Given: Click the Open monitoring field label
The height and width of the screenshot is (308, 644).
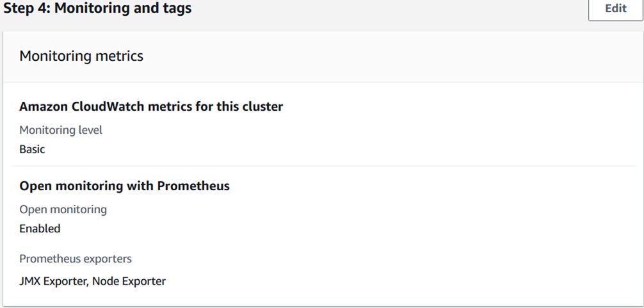Looking at the screenshot, I should 63,209.
